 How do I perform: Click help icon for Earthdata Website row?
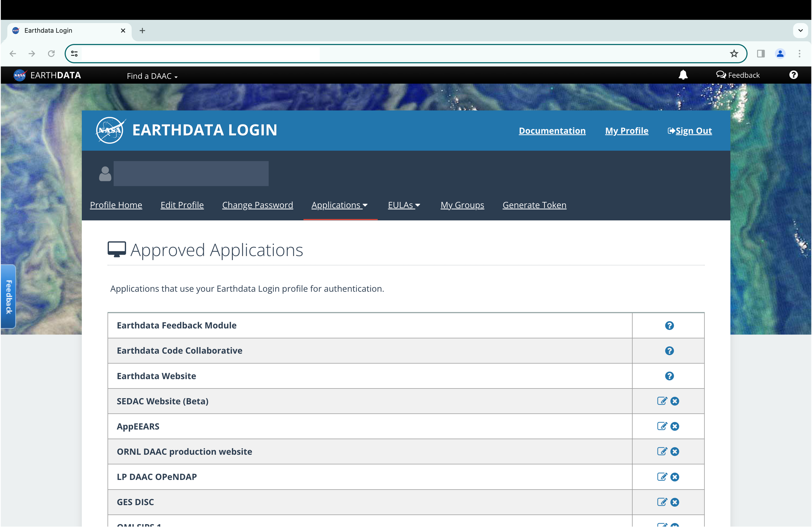669,376
